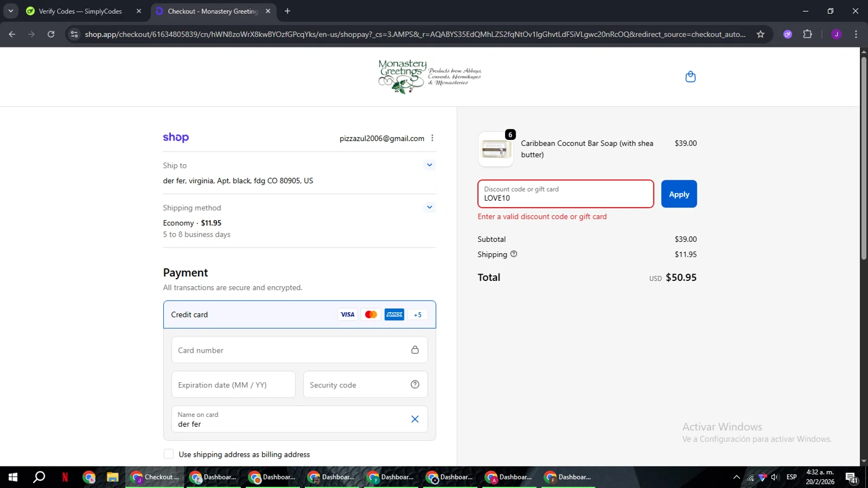The width and height of the screenshot is (868, 488).
Task: Close the Checkout - Monastery Greetings tab
Action: [268, 11]
